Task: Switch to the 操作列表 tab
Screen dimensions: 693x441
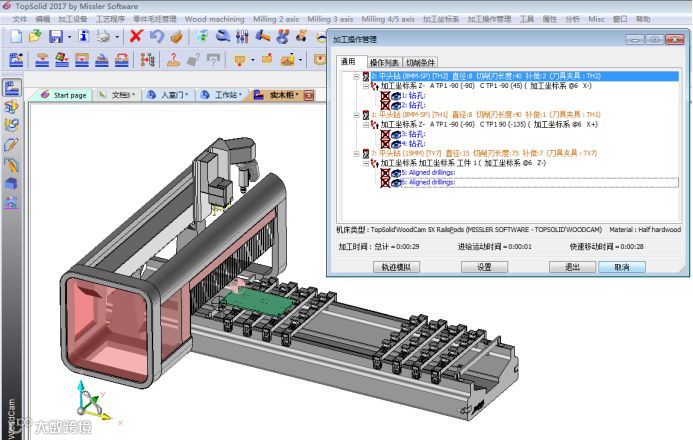Action: point(384,62)
